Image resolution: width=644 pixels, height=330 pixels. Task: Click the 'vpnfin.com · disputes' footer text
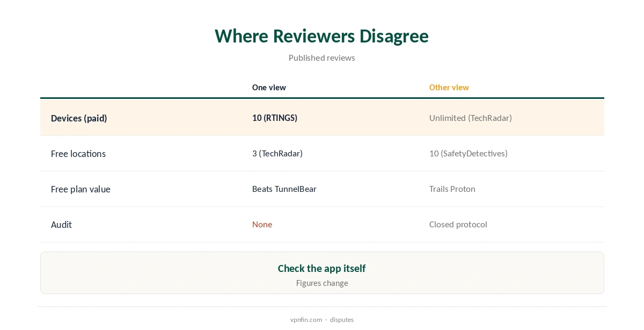click(x=322, y=320)
